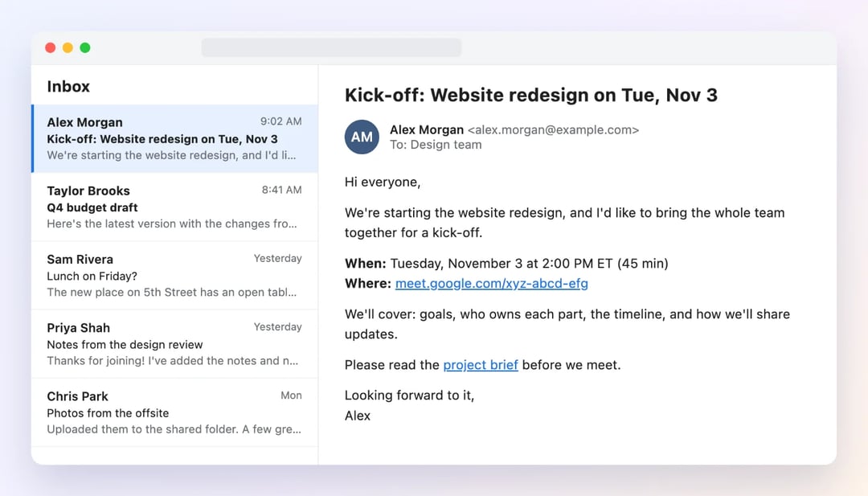Click the 'Yesterday' date on Sam Rivera's email
The width and height of the screenshot is (868, 496).
click(x=278, y=259)
